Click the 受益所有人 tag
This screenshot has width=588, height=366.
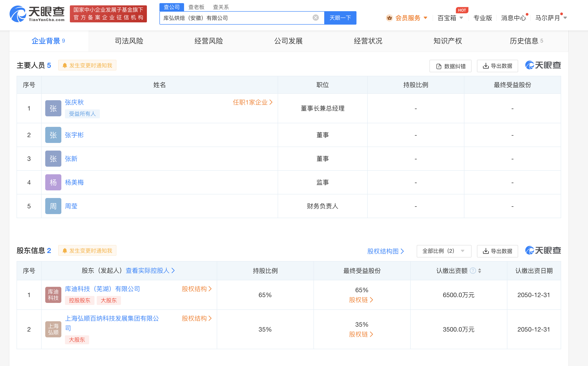pos(82,114)
